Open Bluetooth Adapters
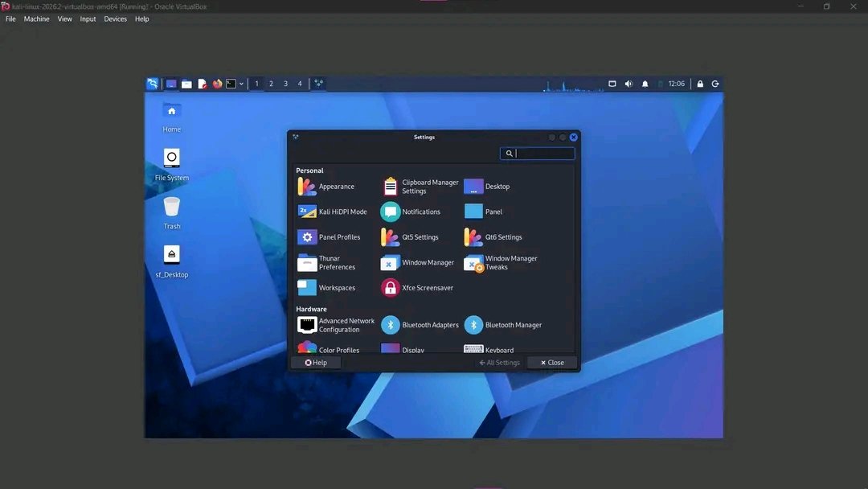This screenshot has width=868, height=489. pos(420,325)
